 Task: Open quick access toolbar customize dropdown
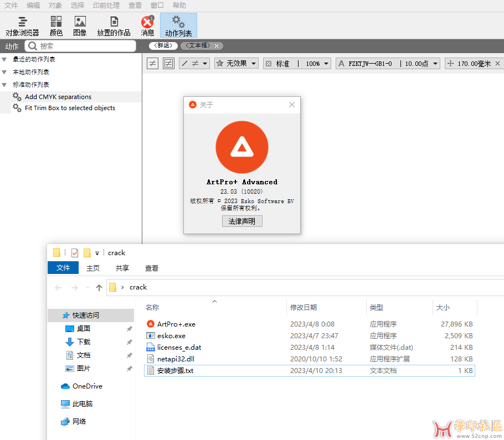97,253
